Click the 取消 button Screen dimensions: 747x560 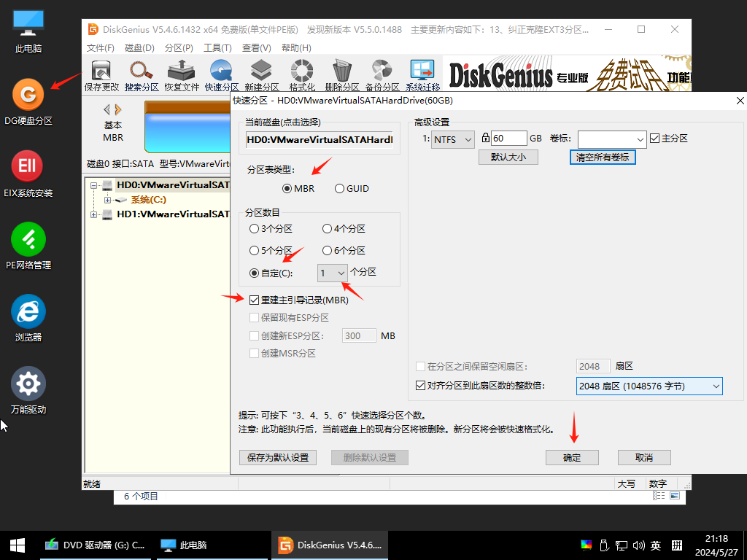click(x=644, y=458)
